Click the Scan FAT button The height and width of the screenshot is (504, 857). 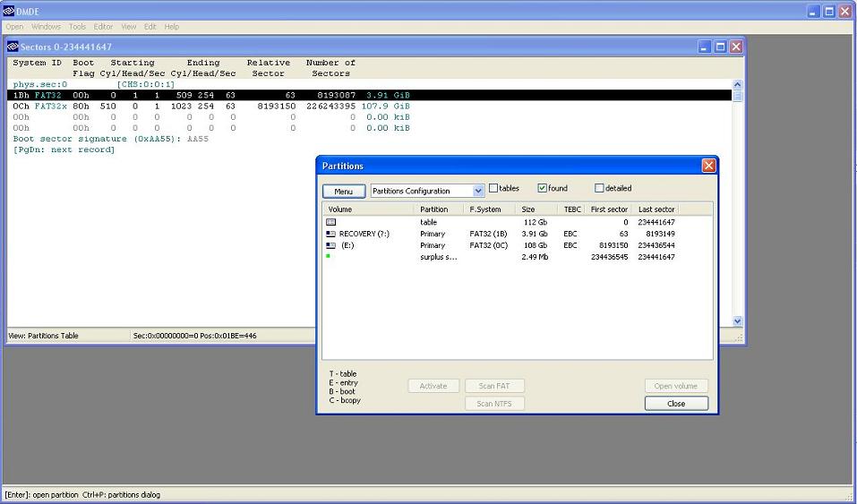tap(494, 386)
